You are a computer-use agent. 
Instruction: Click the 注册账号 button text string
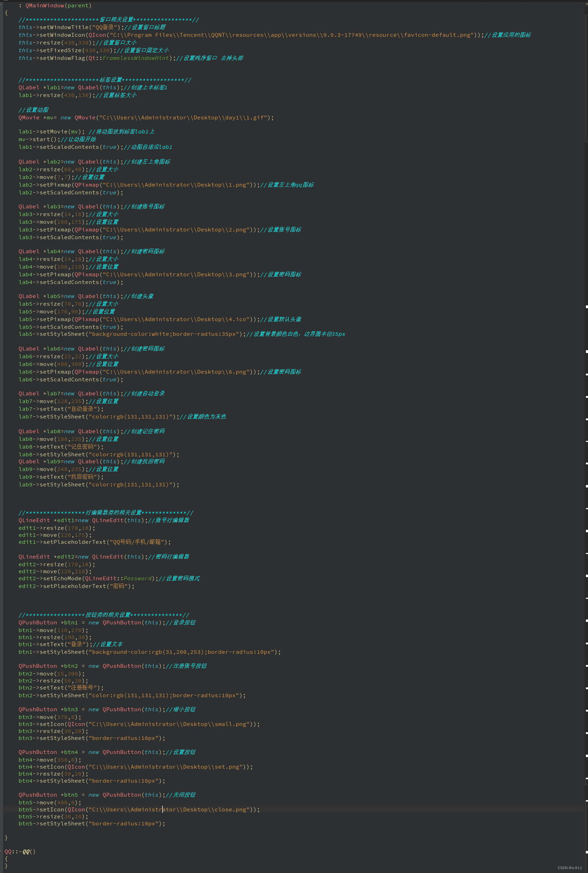click(x=81, y=687)
